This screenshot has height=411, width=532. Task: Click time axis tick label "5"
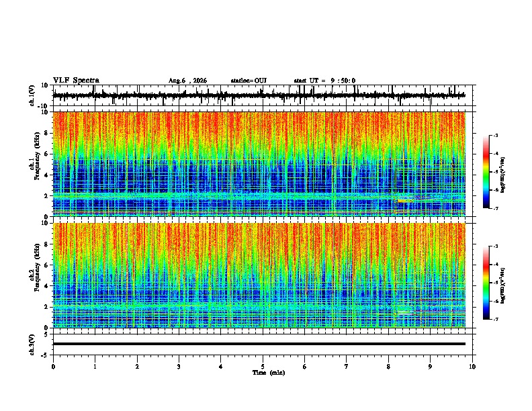[263, 367]
